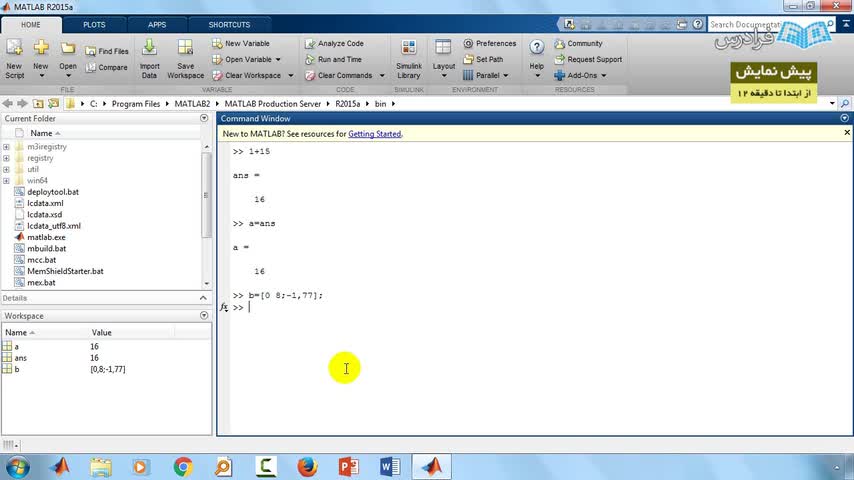
Task: Click the forward navigation arrow
Action: (22, 104)
